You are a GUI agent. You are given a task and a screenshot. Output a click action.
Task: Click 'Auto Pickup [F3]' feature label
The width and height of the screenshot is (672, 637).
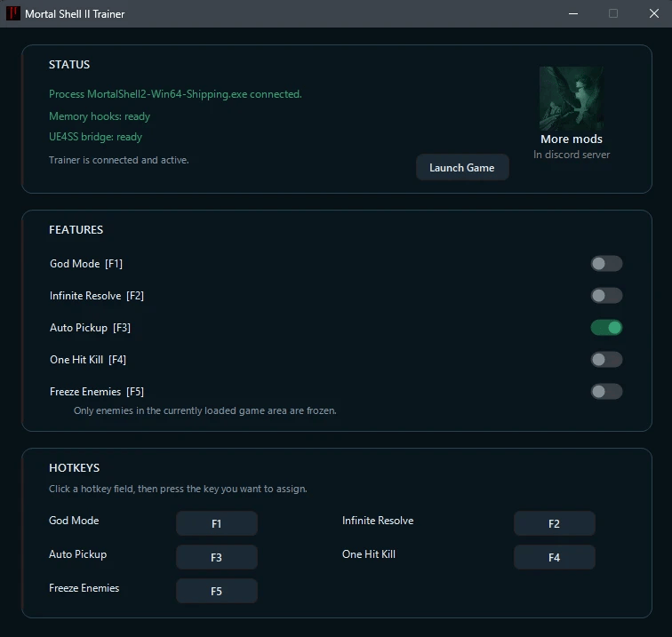90,328
